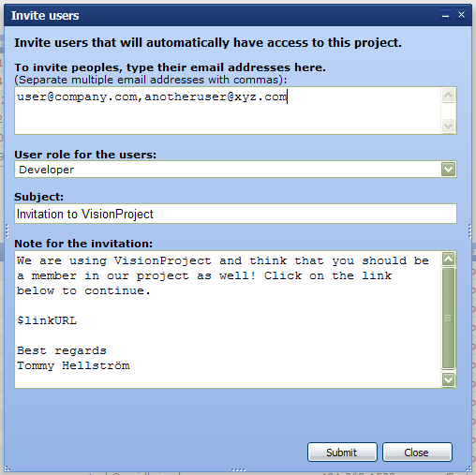Click the bottom center resize grip
Image resolution: width=476 pixels, height=475 pixels.
[x=238, y=469]
